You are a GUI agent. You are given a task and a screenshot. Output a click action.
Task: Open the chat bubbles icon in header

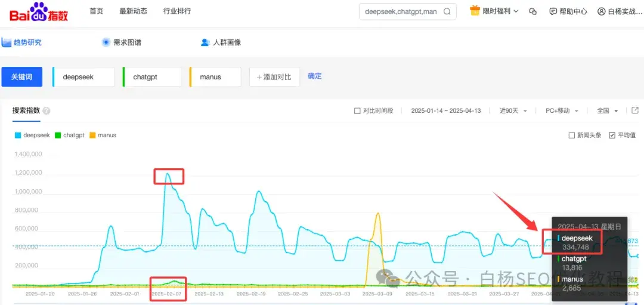(x=533, y=11)
